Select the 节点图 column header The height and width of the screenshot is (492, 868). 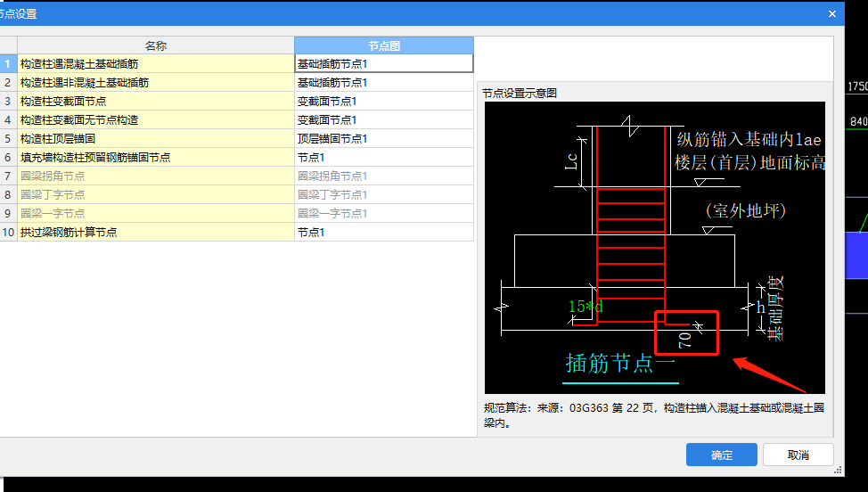click(383, 46)
